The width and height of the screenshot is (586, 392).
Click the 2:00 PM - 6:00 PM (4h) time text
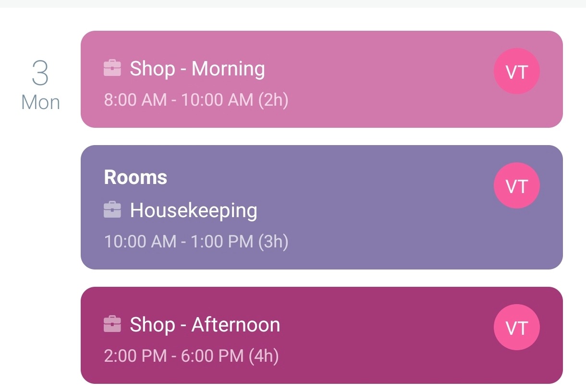click(x=191, y=356)
